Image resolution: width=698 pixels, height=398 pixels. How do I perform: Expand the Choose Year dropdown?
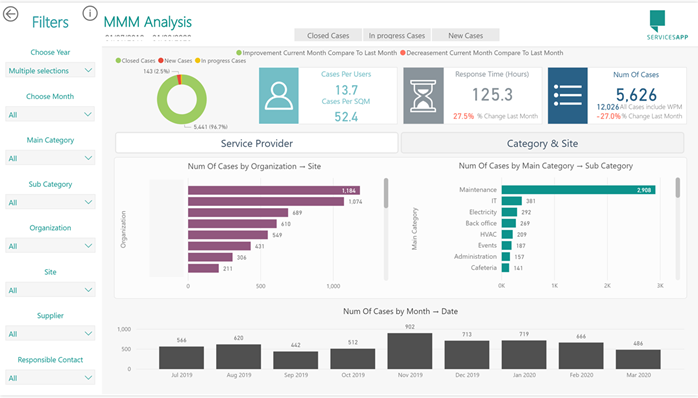50,70
